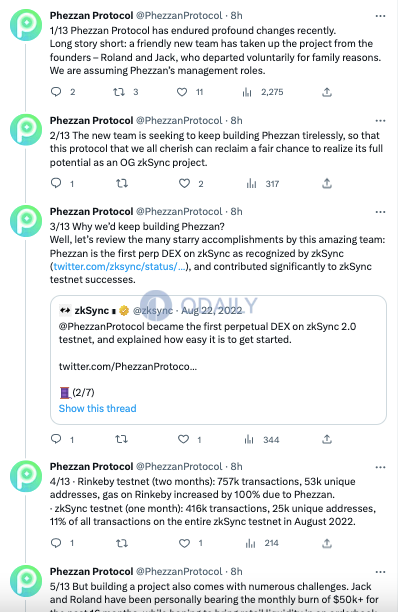Retweet the 1/13 Phezzan tweet
This screenshot has height=612, width=398.
point(119,92)
